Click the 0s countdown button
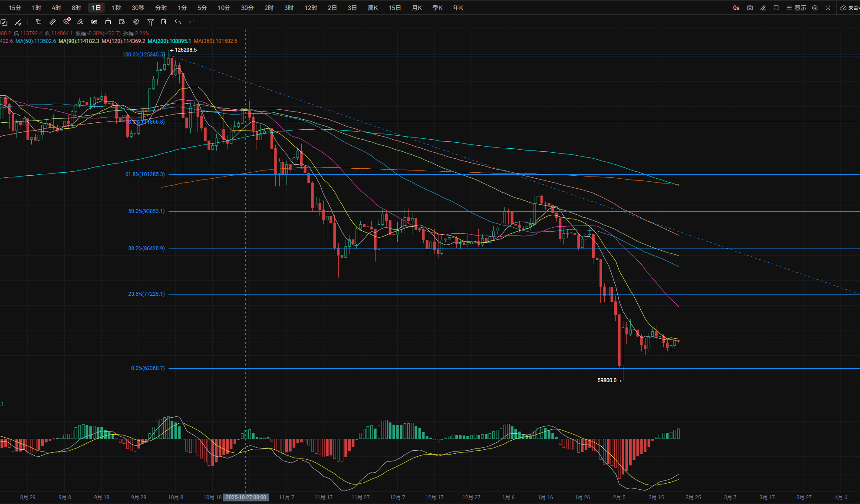Viewport: 860px width, 504px height. click(736, 8)
